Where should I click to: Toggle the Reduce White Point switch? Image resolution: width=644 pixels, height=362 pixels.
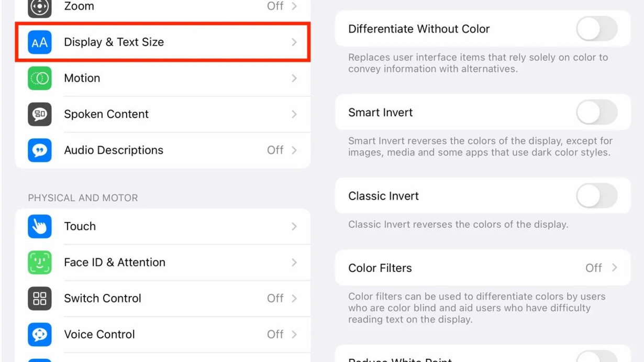click(x=597, y=357)
